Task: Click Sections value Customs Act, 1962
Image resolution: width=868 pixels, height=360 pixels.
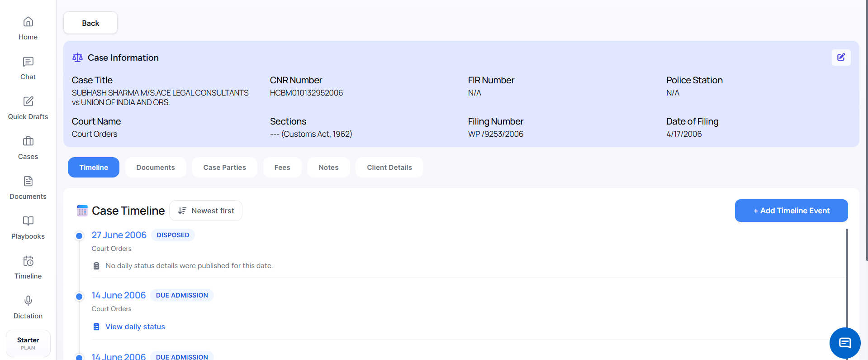Action: click(311, 134)
